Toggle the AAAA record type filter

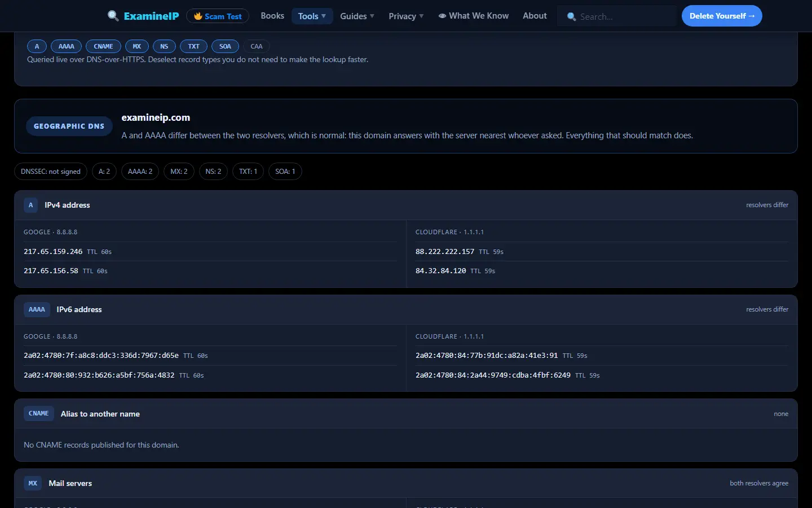click(67, 46)
